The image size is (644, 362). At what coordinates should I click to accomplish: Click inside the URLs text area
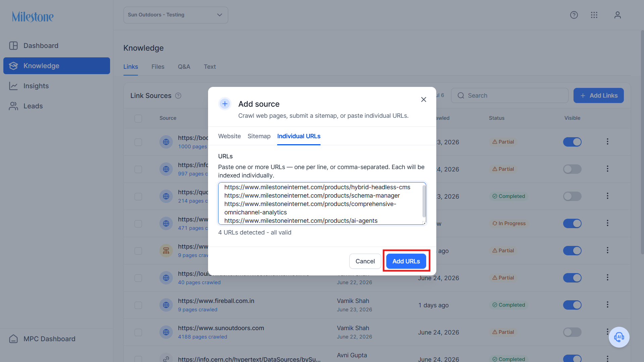tap(322, 204)
